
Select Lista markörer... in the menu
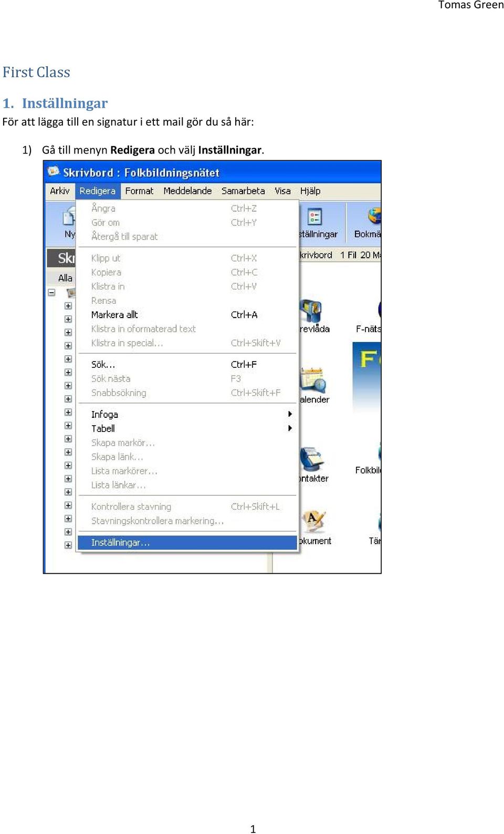(187, 471)
